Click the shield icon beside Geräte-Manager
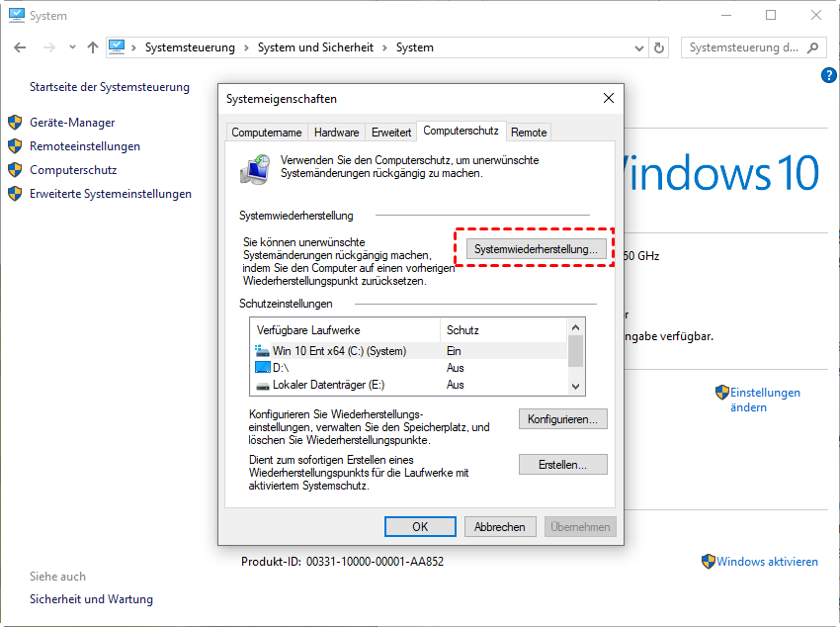Screen dimensions: 840x627 click(x=15, y=123)
